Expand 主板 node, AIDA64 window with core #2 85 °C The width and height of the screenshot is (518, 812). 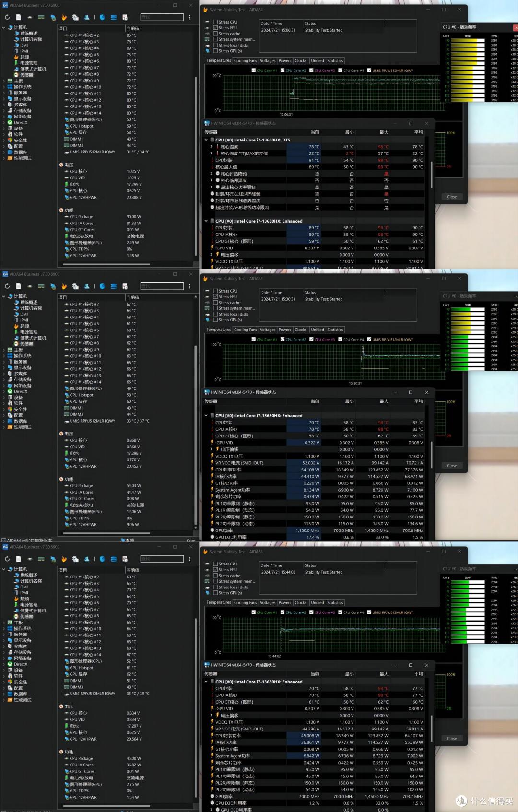click(x=4, y=81)
